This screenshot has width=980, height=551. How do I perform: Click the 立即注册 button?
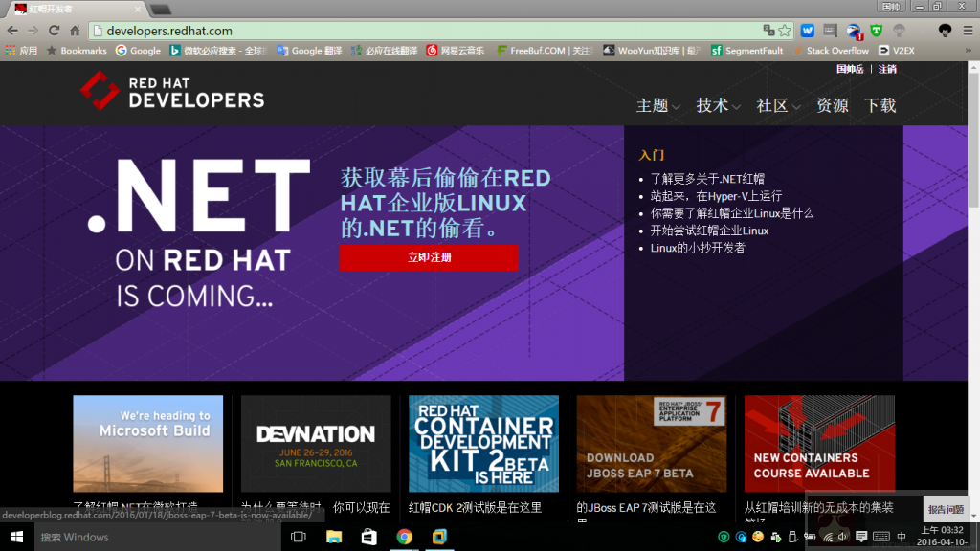pos(429,257)
